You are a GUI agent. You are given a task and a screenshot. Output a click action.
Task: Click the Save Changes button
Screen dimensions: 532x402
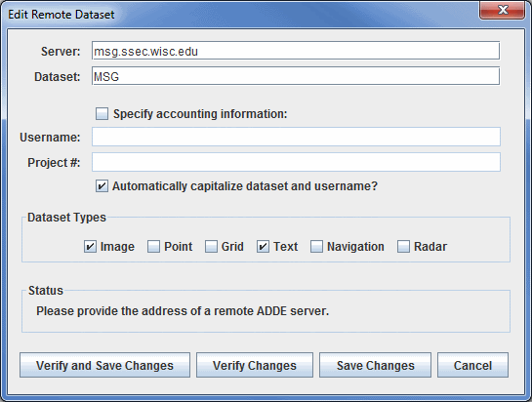(x=375, y=365)
